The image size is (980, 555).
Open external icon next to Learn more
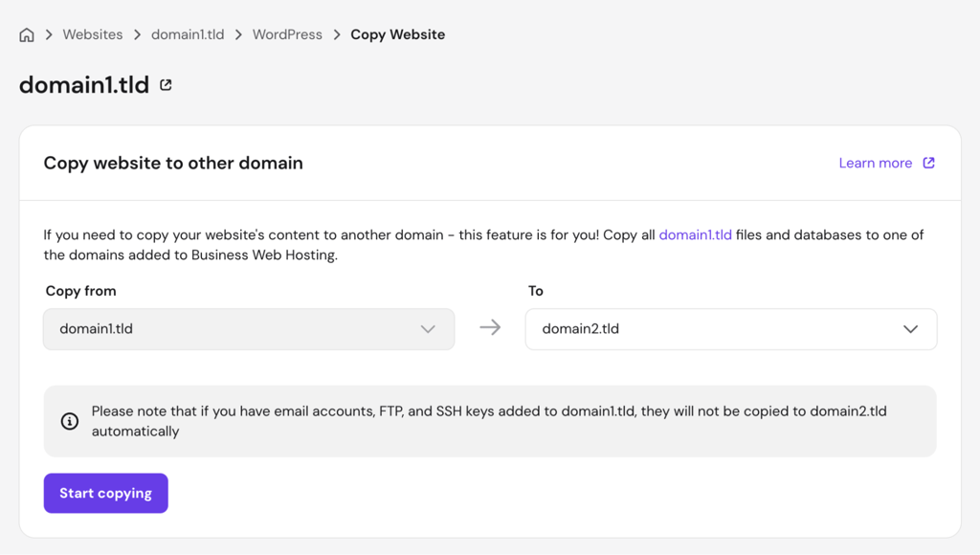(928, 163)
